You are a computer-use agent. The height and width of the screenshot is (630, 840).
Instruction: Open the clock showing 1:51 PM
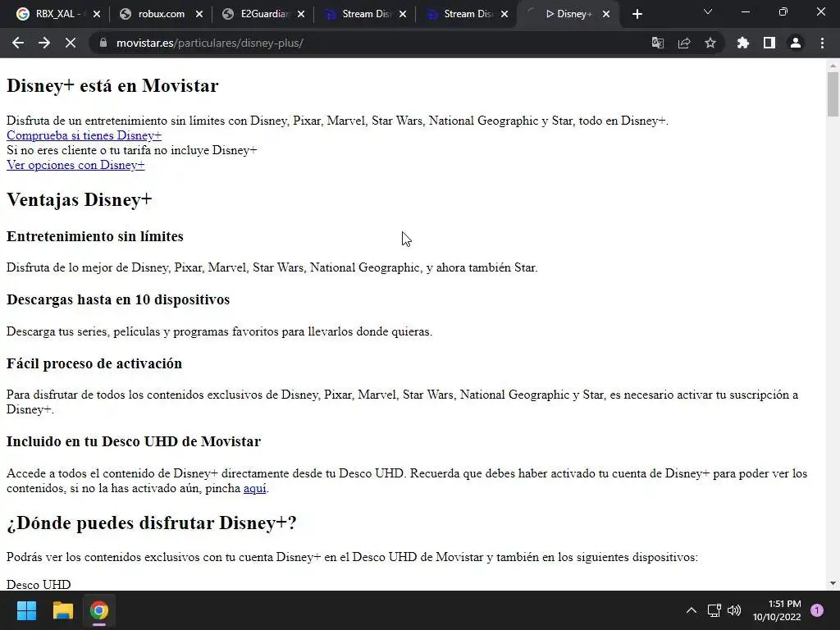[x=777, y=610]
